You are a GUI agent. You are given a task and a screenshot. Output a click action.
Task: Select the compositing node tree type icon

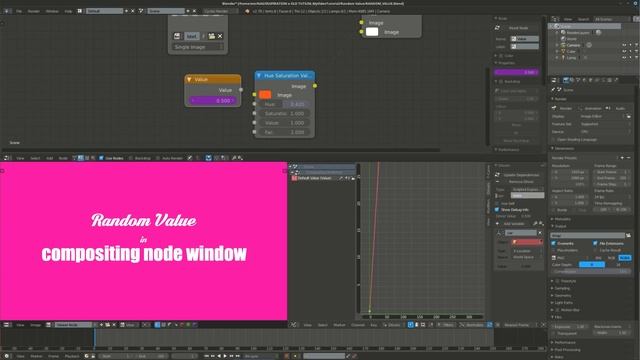(80, 158)
